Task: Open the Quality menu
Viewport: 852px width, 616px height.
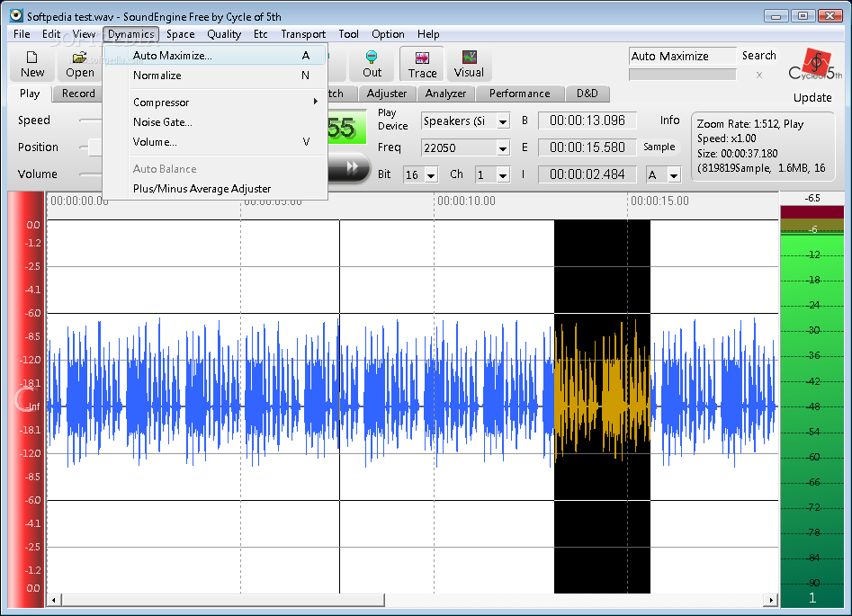Action: click(x=224, y=34)
